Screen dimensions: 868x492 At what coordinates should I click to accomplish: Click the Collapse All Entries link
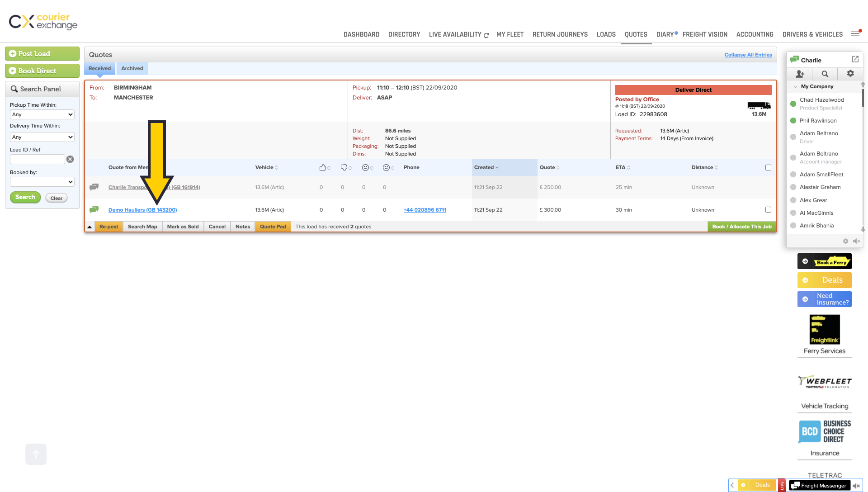[x=748, y=55]
